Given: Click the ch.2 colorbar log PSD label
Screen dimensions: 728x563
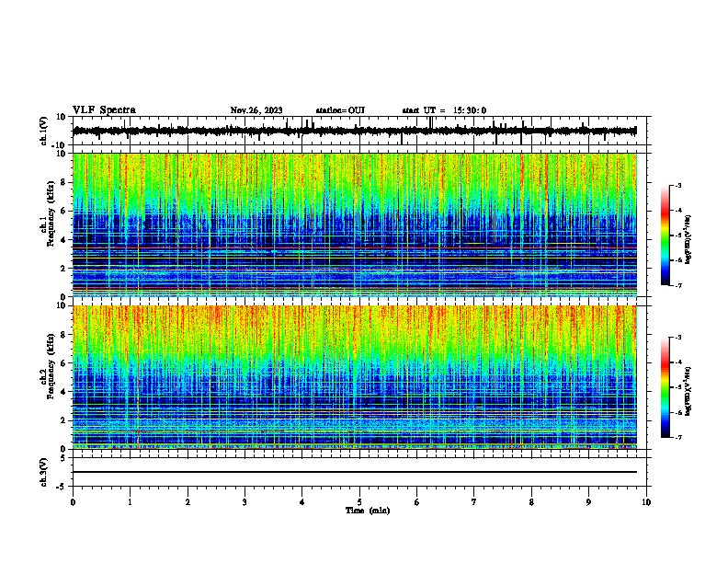Looking at the screenshot, I should pyautogui.click(x=688, y=391).
